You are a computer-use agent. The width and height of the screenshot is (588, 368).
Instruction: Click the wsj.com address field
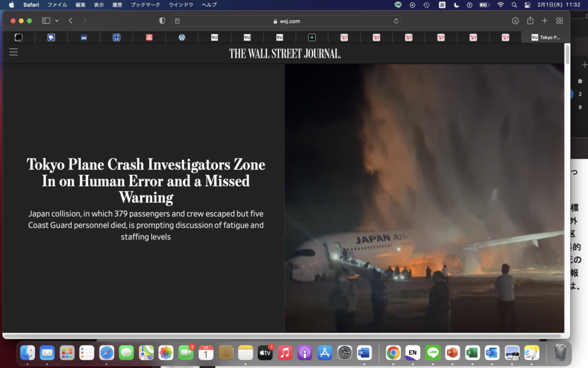(286, 21)
